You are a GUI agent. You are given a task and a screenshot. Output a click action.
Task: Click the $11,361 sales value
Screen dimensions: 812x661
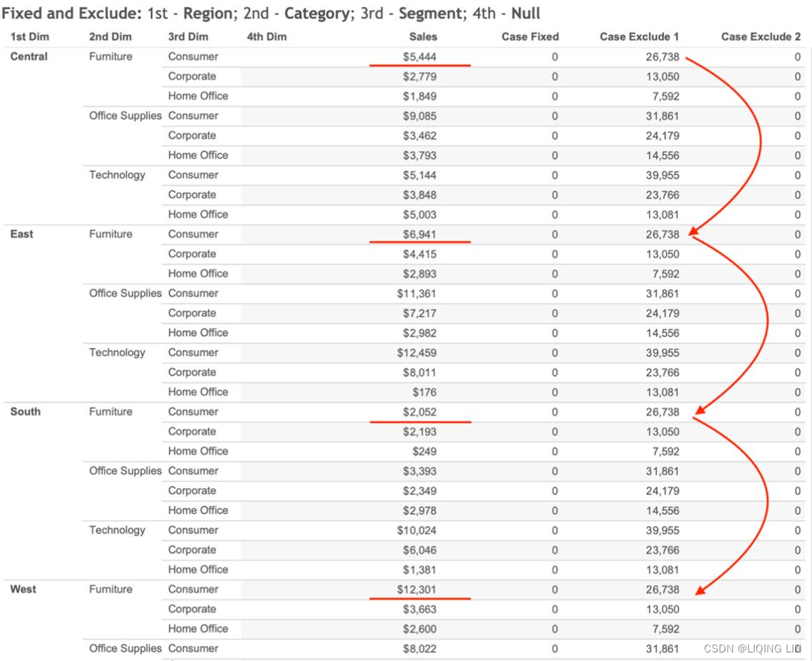click(416, 294)
